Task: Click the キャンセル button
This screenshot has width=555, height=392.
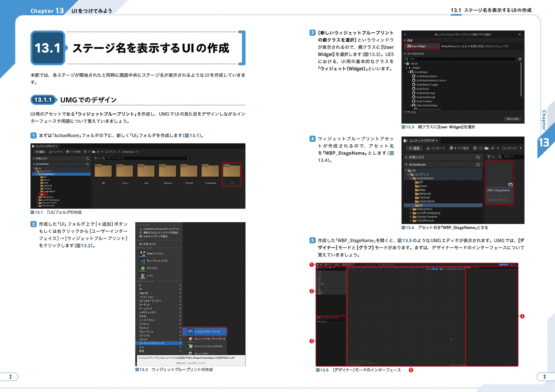Action: point(512,119)
